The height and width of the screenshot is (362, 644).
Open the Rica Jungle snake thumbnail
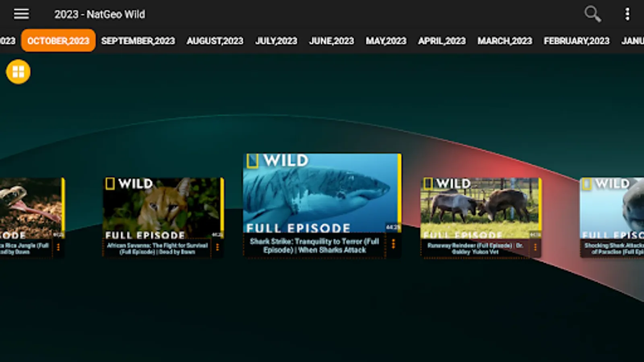32,208
